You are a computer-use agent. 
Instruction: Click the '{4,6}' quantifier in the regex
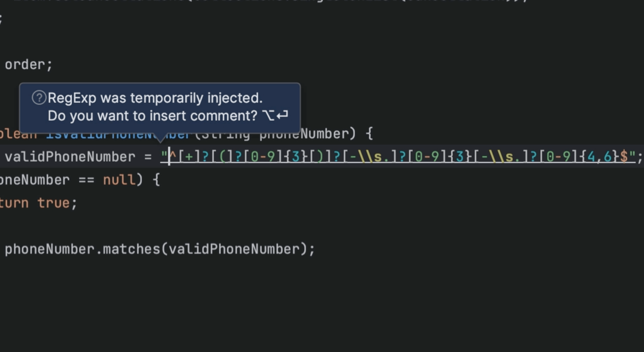click(599, 157)
